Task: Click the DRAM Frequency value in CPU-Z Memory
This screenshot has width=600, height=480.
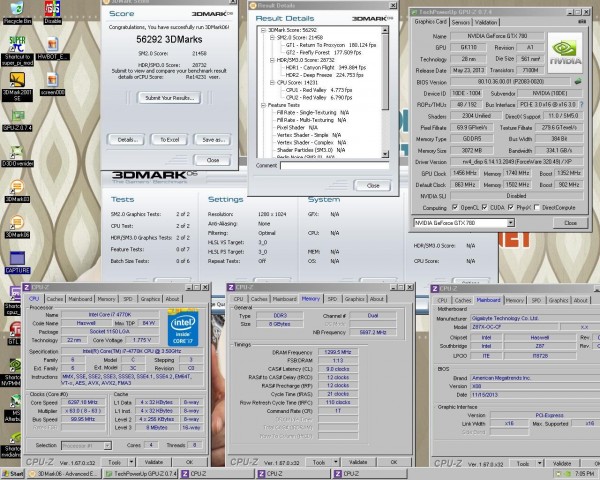Action: 338,352
